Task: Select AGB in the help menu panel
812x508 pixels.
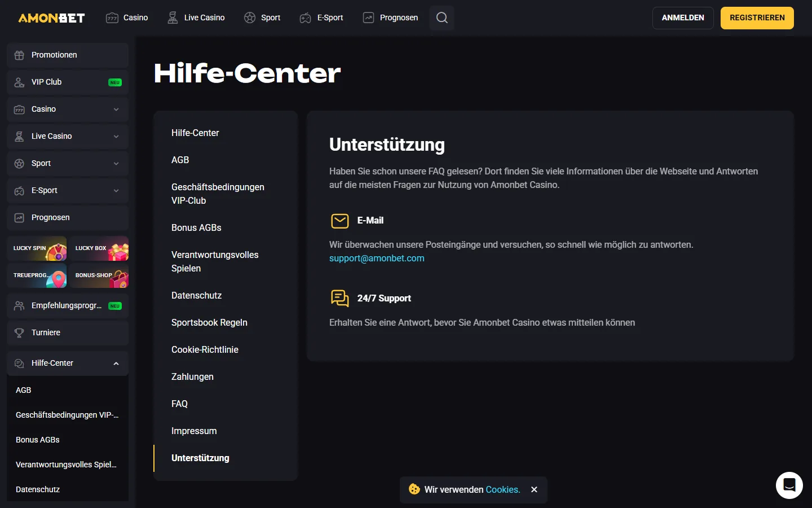Action: tap(180, 160)
